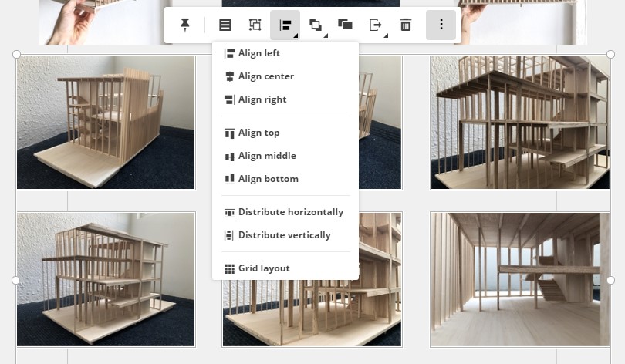The height and width of the screenshot is (364, 625).
Task: Open the export arrow dropdown
Action: pyautogui.click(x=376, y=25)
